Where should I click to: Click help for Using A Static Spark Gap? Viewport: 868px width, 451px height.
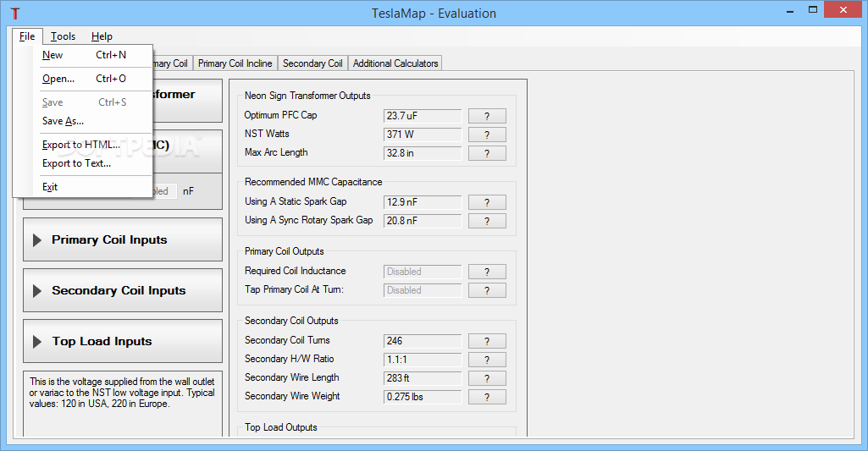click(487, 202)
